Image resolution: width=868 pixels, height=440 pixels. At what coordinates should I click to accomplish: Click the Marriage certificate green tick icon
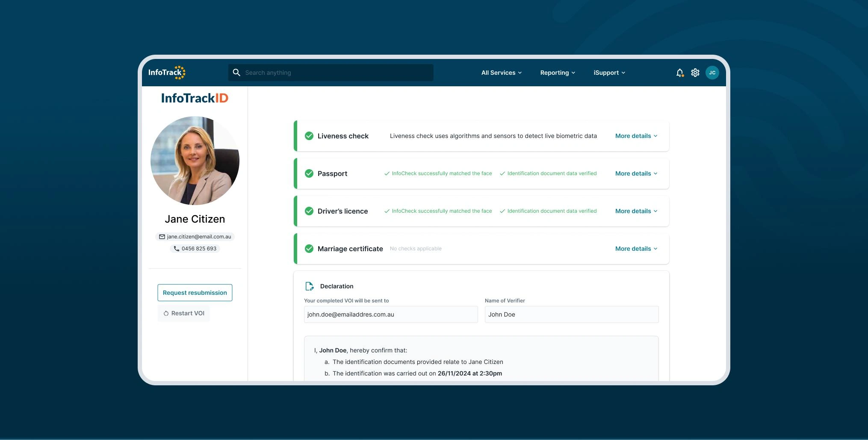click(309, 249)
